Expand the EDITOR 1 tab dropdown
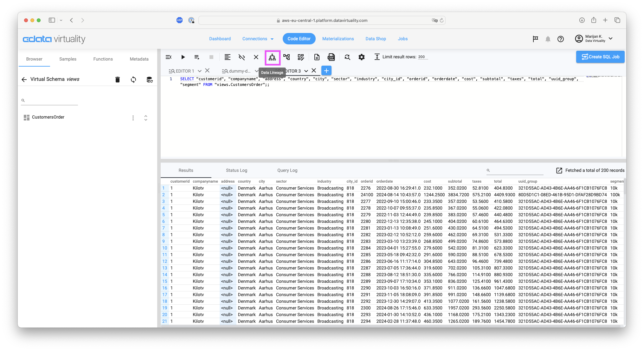644x351 pixels. coord(200,71)
